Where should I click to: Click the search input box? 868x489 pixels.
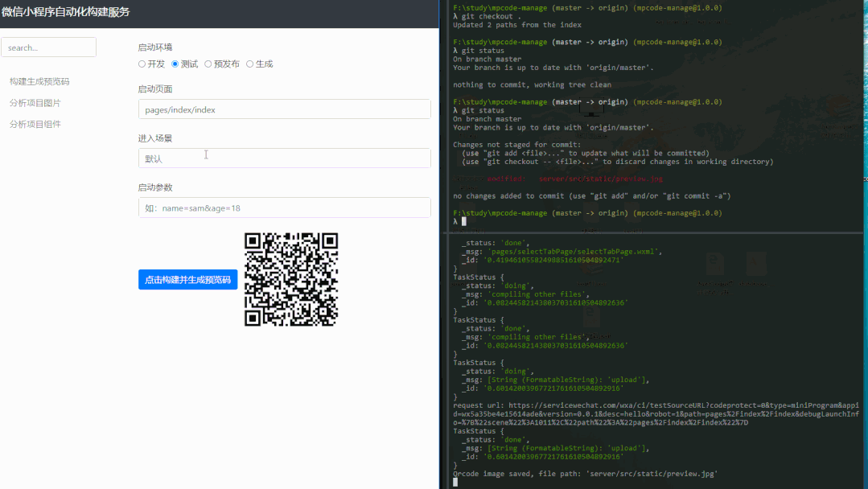click(x=49, y=47)
